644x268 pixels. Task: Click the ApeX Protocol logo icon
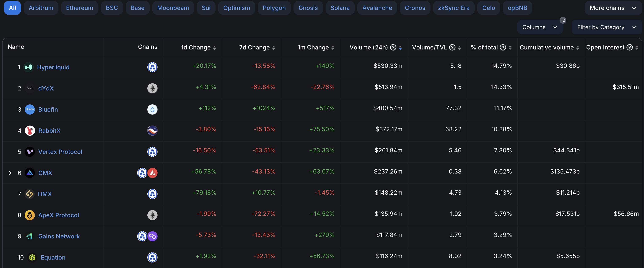click(x=30, y=215)
